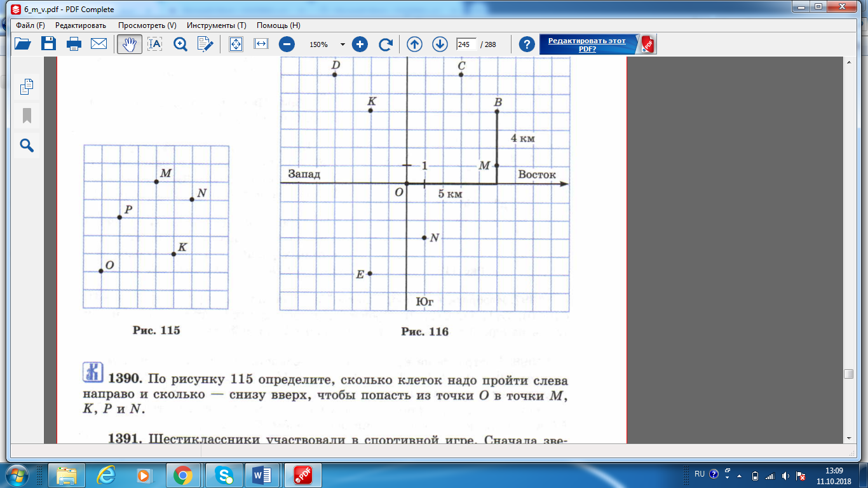Screen dimensions: 868x488
Task: Click the 'Юг' label on the graph
Action: [x=424, y=302]
